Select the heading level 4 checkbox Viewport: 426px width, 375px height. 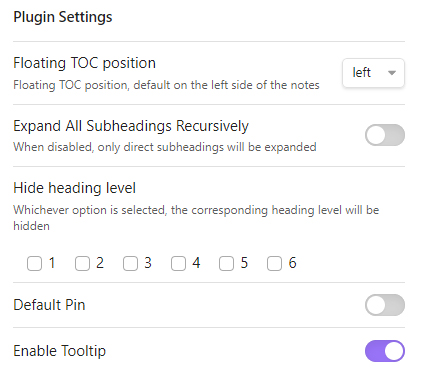178,263
